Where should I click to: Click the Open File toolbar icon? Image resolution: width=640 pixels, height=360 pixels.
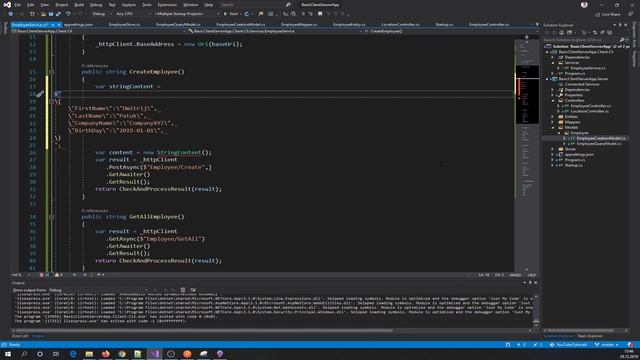point(43,14)
